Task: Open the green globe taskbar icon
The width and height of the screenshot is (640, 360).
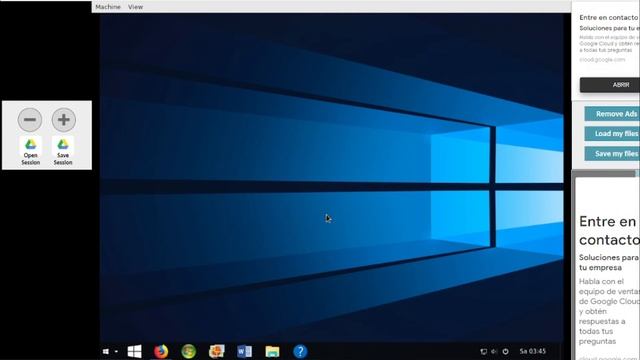Action: 189,351
